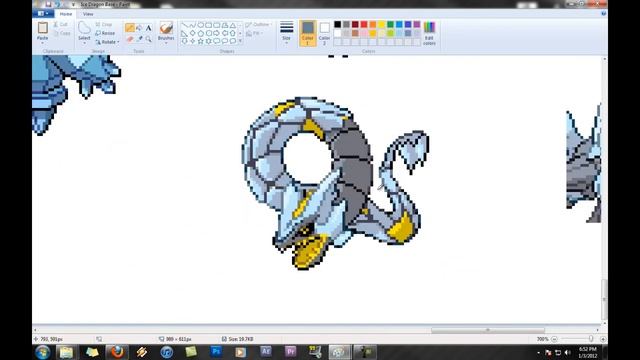Click the Copy command

click(62, 33)
